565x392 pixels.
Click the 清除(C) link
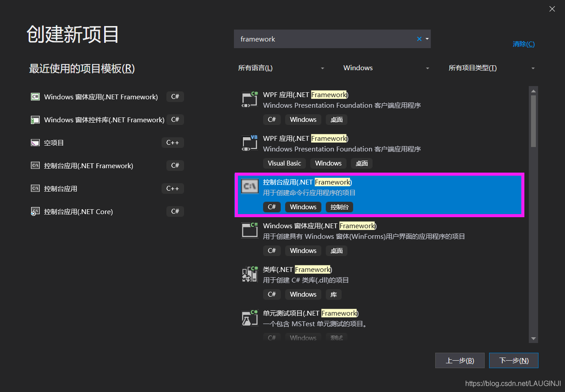[524, 44]
